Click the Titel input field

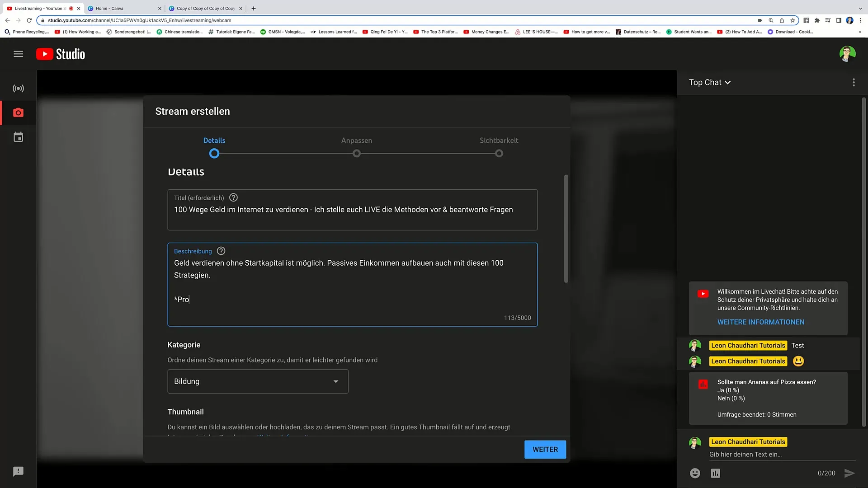352,209
